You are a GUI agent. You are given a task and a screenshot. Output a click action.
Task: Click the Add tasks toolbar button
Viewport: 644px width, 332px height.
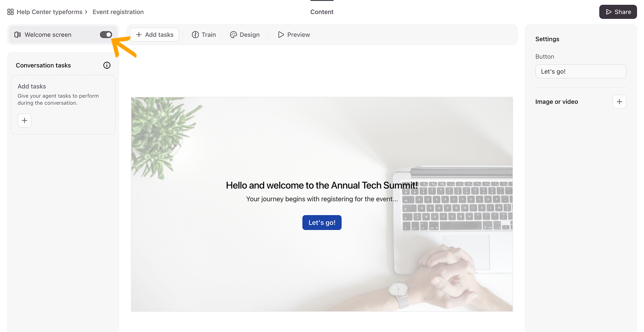(x=155, y=35)
